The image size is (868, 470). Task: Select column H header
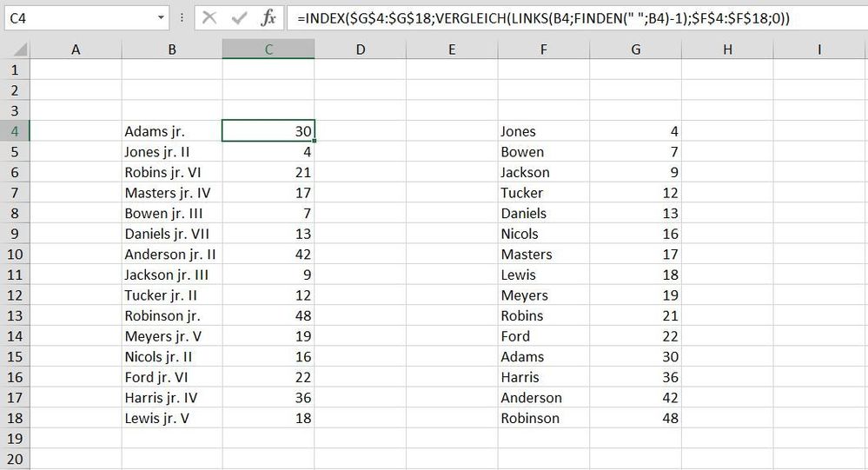(x=727, y=50)
